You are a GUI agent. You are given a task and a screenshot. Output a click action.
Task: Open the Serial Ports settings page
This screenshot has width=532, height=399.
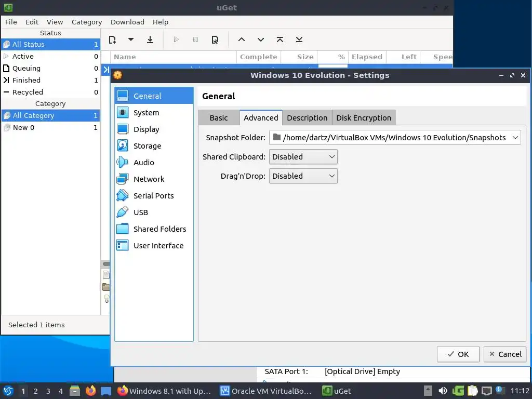tap(154, 196)
